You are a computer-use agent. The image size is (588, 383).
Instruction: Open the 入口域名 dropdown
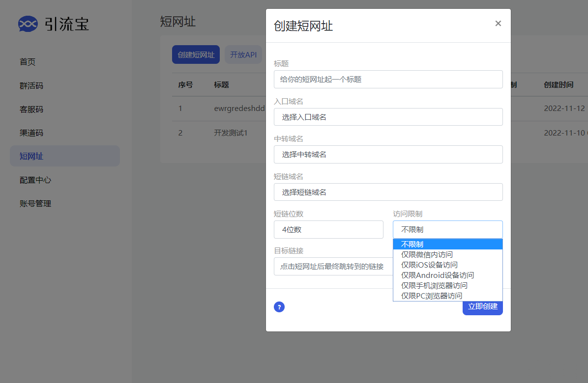[388, 117]
